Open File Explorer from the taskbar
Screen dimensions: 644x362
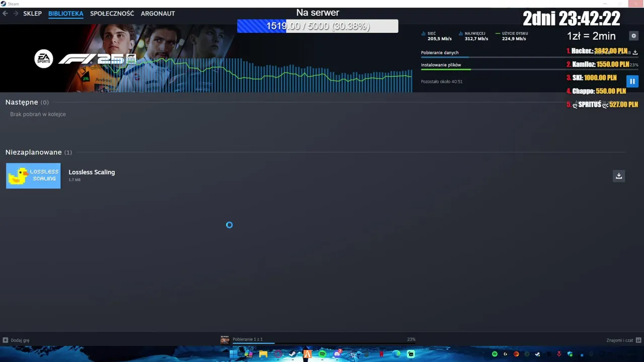click(263, 354)
